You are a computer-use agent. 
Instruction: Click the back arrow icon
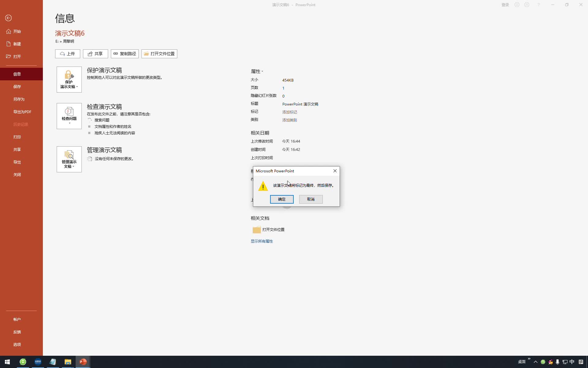coord(9,18)
